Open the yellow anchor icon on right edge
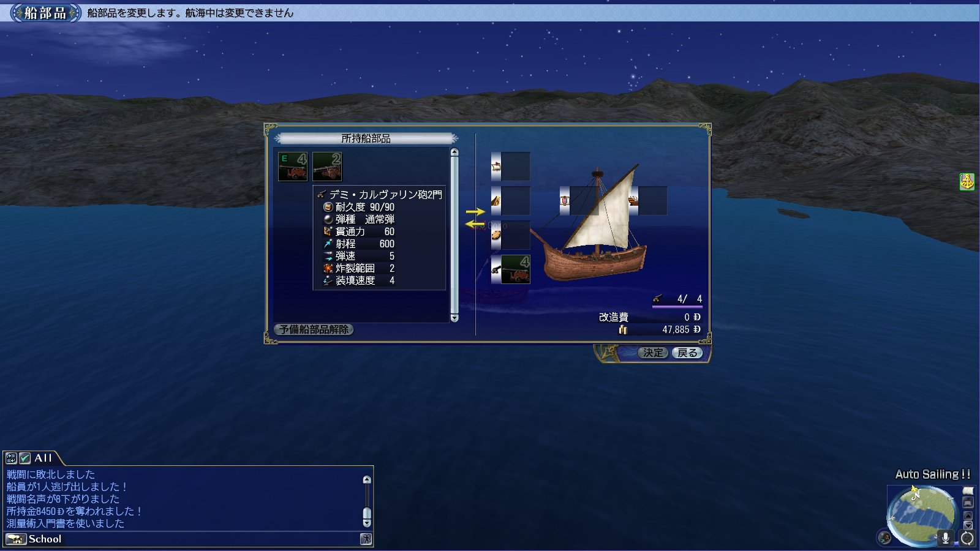 967,182
